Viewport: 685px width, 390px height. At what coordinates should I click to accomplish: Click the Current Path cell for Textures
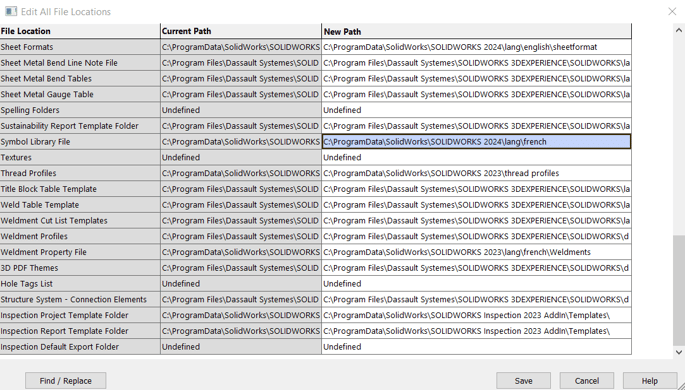[241, 157]
